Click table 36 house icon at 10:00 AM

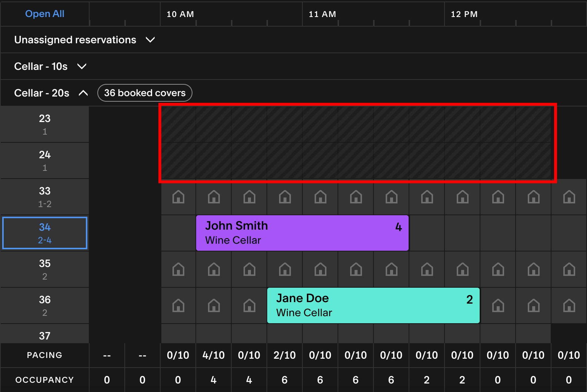coord(178,305)
